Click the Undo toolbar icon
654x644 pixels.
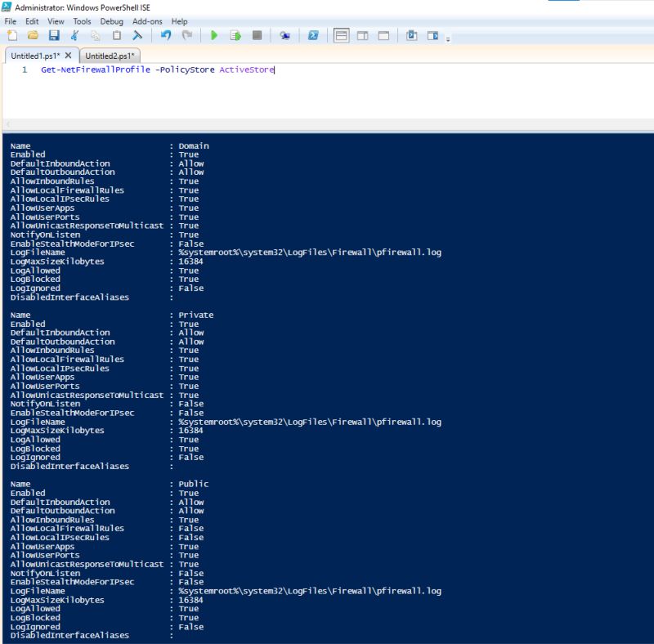164,35
